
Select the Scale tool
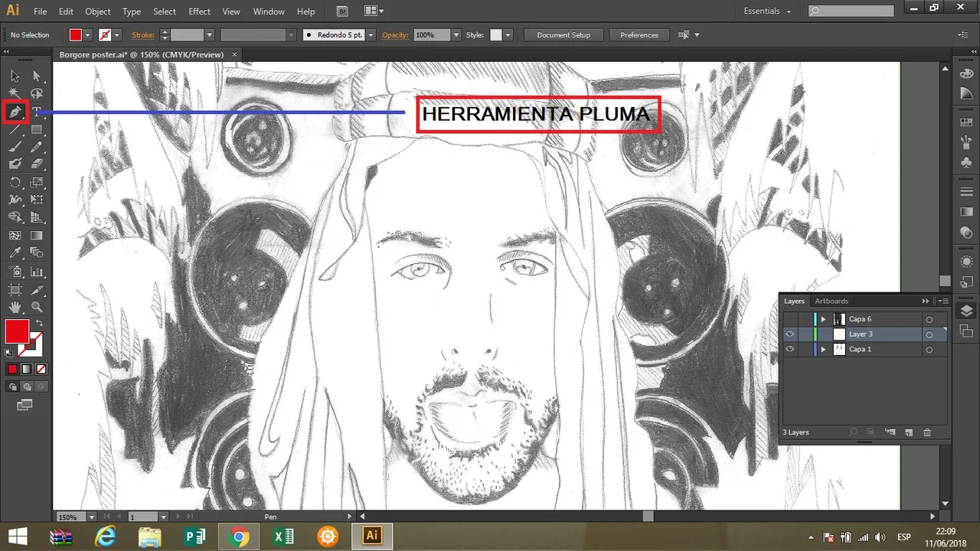point(36,182)
